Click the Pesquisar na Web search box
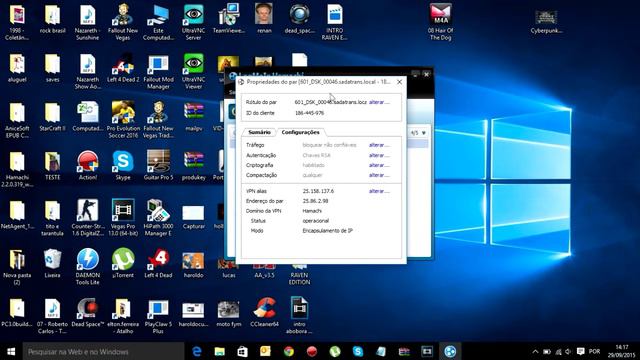Viewport: 640px width, 360px height. (x=104, y=351)
